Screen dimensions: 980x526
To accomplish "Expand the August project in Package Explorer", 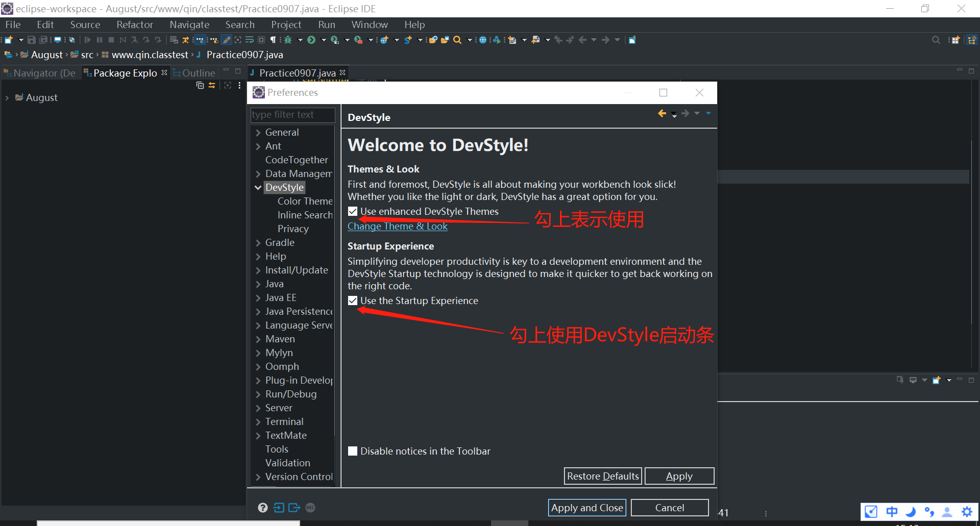I will pos(7,98).
